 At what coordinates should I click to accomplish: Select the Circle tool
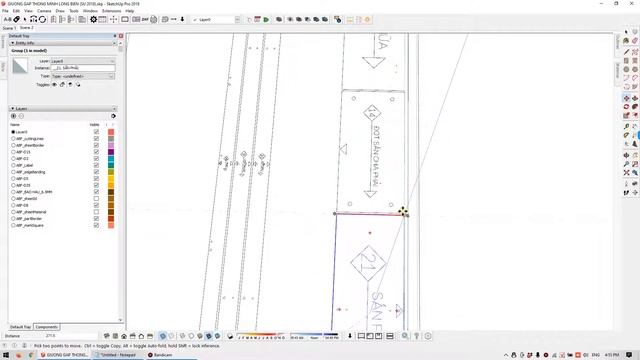point(626,69)
